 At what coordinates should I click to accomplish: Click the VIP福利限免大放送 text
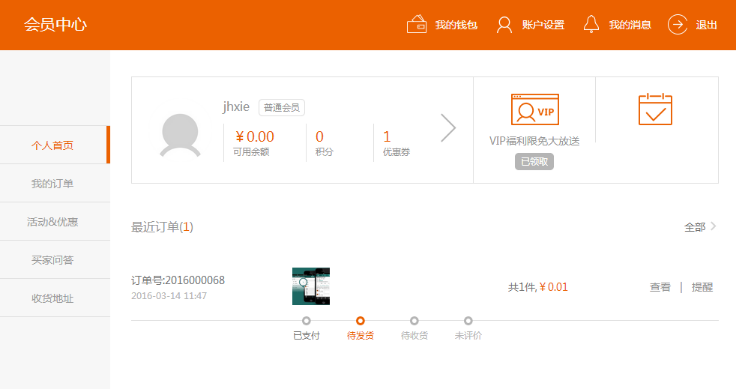535,141
